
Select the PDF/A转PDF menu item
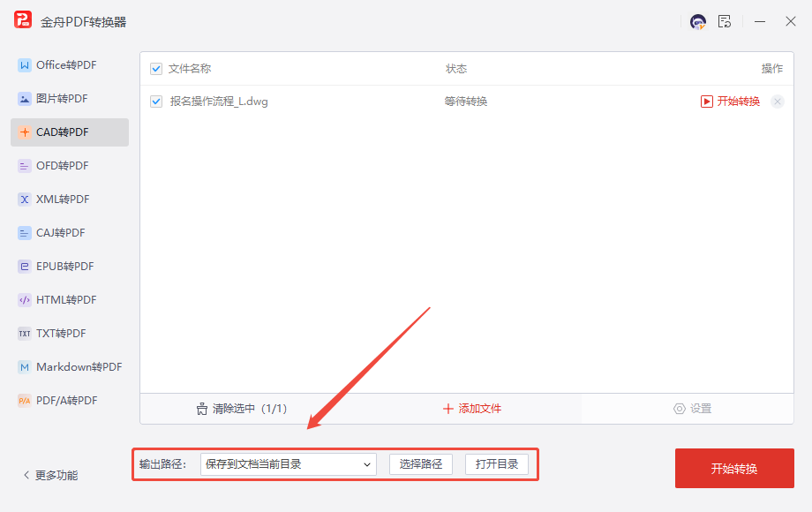pyautogui.click(x=70, y=401)
